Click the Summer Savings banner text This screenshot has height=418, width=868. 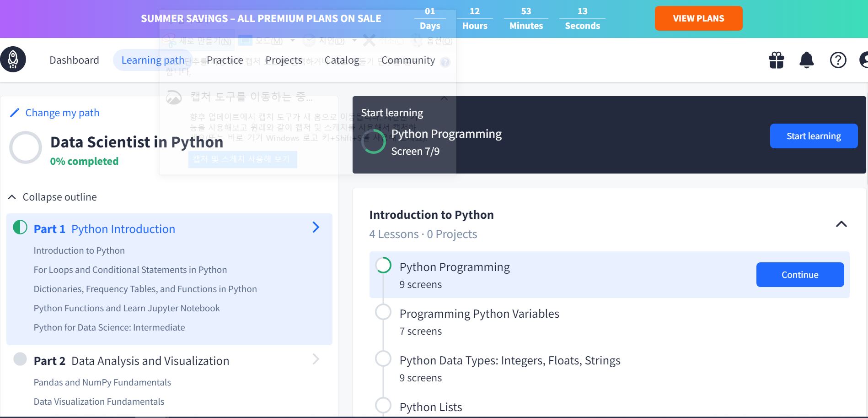point(261,18)
